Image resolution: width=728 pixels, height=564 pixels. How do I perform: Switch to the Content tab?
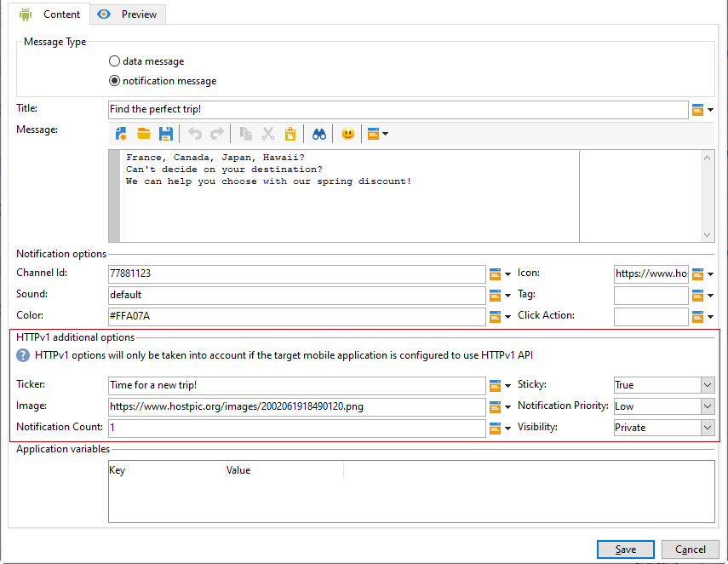click(x=49, y=14)
